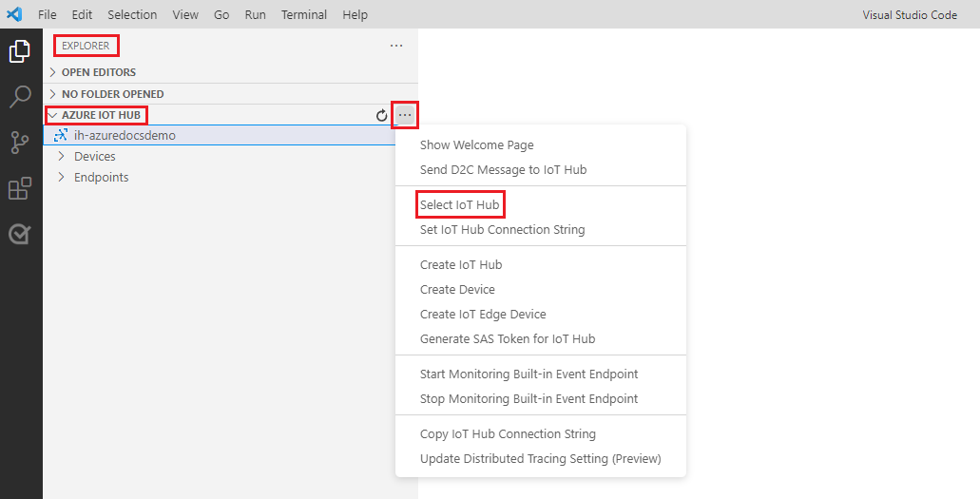Click Copy IoT Hub Connection String
Viewport: 980px width, 499px height.
tap(508, 433)
